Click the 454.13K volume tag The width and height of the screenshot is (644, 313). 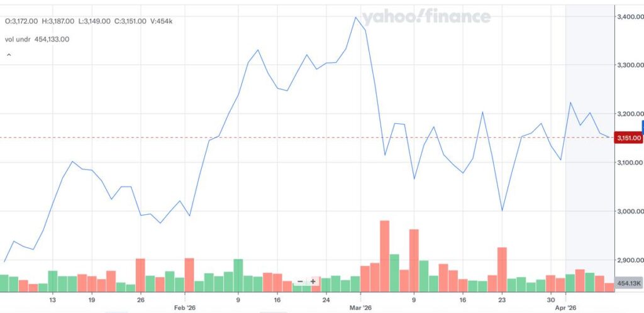(x=629, y=283)
